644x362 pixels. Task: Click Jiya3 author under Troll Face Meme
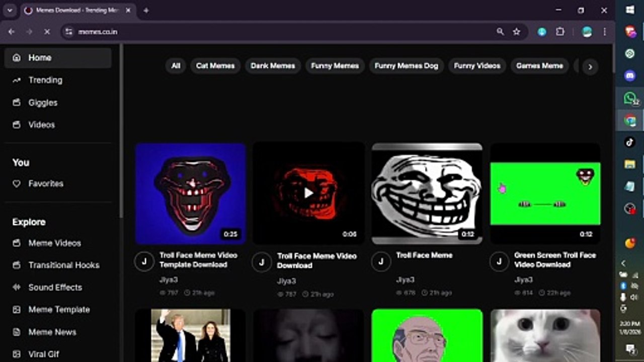tap(405, 280)
